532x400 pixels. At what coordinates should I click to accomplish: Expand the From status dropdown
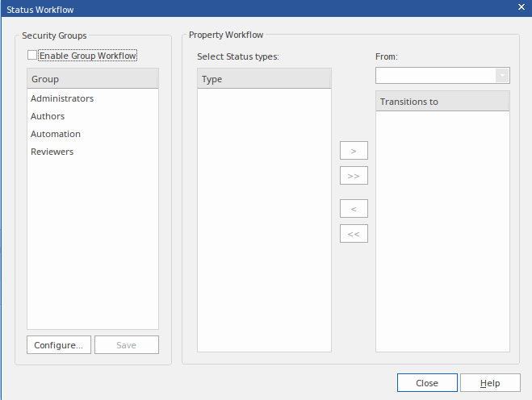(502, 75)
